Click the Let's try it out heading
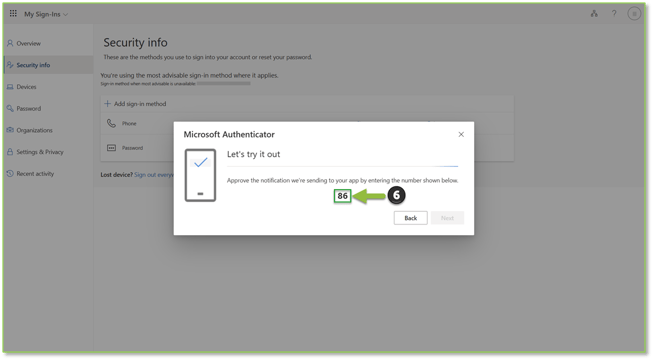 (x=253, y=154)
